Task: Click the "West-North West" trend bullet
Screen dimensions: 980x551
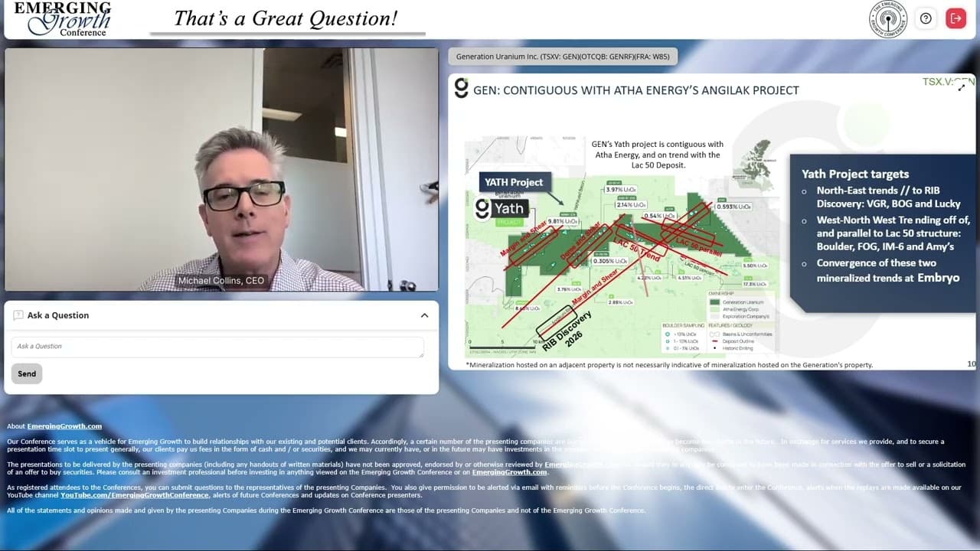Action: coord(893,233)
